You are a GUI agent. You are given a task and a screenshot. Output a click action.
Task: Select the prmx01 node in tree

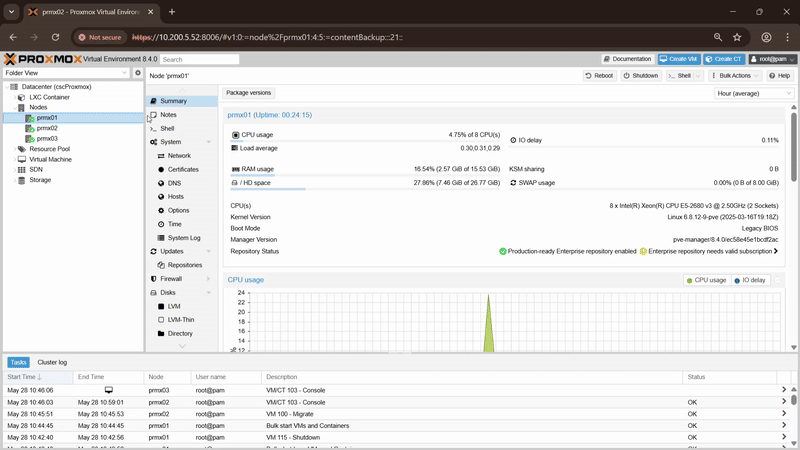point(73,118)
